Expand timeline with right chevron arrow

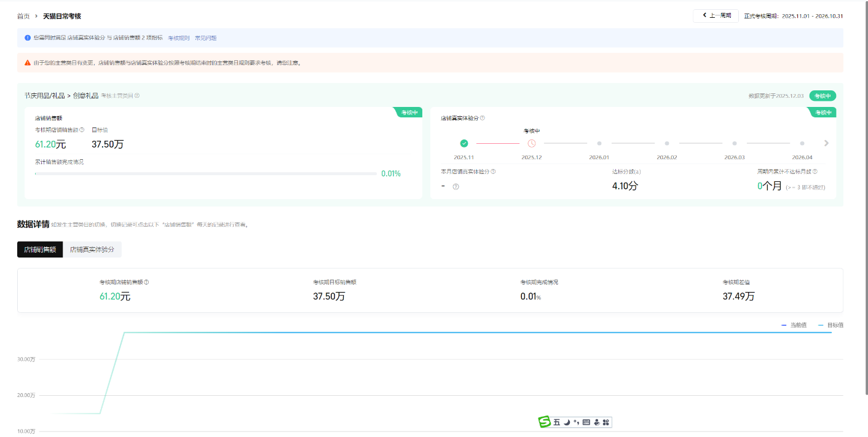(x=826, y=143)
